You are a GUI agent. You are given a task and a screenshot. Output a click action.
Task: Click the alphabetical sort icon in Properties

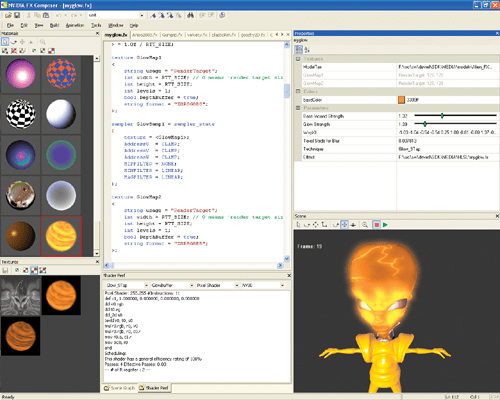[x=307, y=50]
